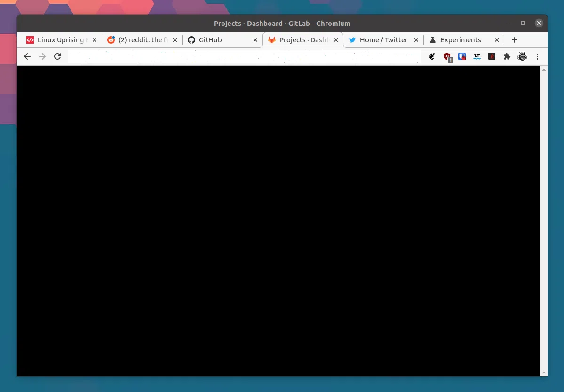564x392 pixels.
Task: Click the Bitwarden-style password manager extension icon
Action: point(462,56)
